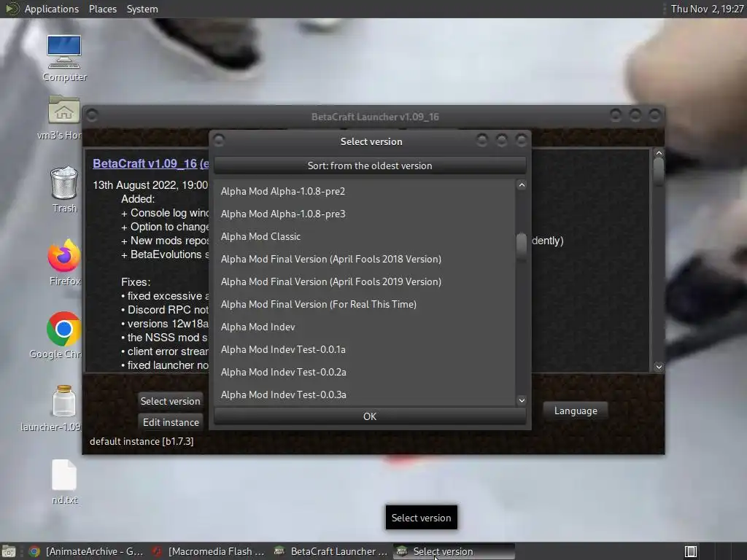Select Alpha Mod Indev Test-0.0.3a

tap(365, 394)
